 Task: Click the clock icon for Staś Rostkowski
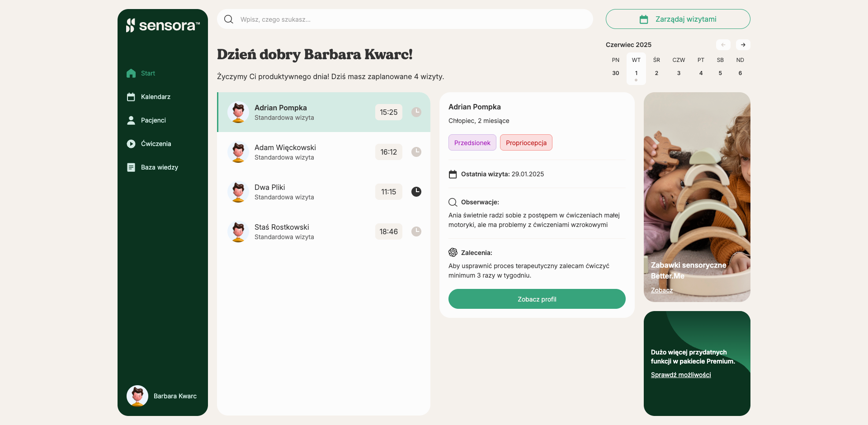[x=416, y=231]
